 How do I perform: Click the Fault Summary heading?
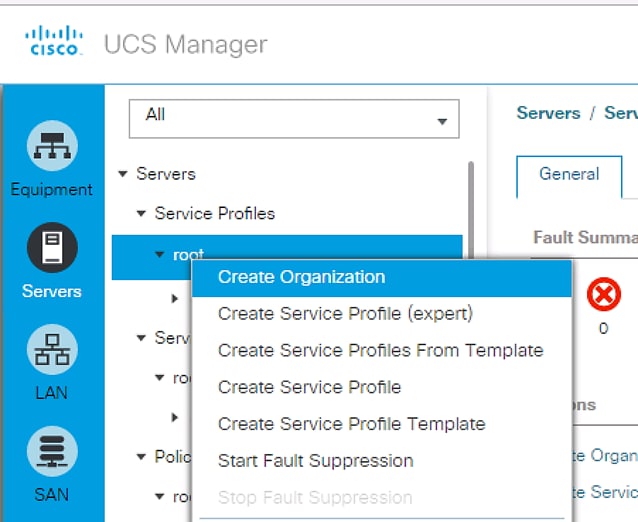586,237
